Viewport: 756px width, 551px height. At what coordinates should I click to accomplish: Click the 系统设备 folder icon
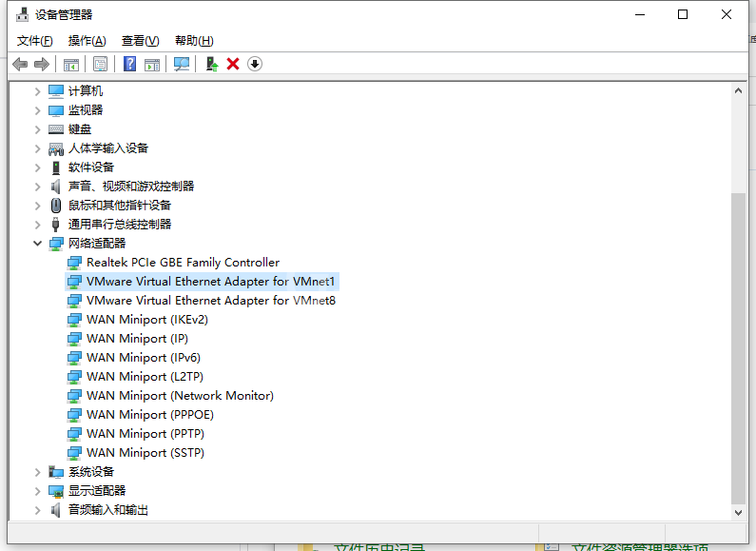click(x=56, y=472)
